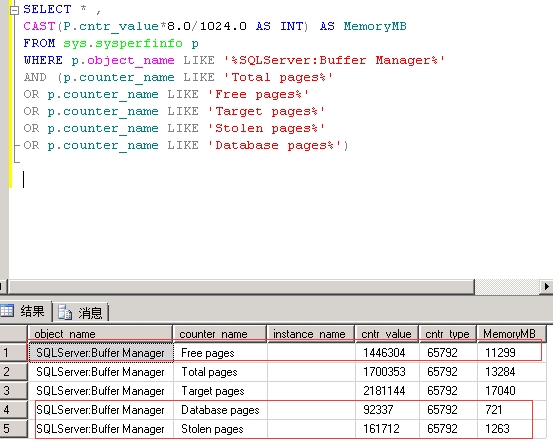This screenshot has width=553, height=444.
Task: Select row header number 5
Action: click(13, 428)
